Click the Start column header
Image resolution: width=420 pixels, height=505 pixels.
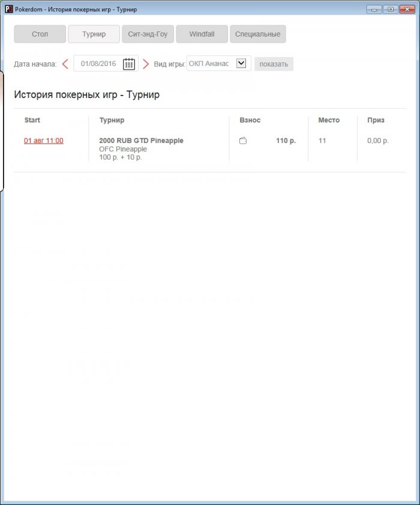click(32, 120)
